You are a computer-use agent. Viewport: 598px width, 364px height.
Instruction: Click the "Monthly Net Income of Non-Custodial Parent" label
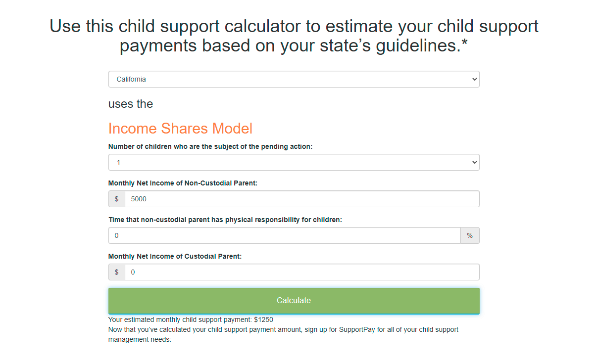pyautogui.click(x=183, y=183)
